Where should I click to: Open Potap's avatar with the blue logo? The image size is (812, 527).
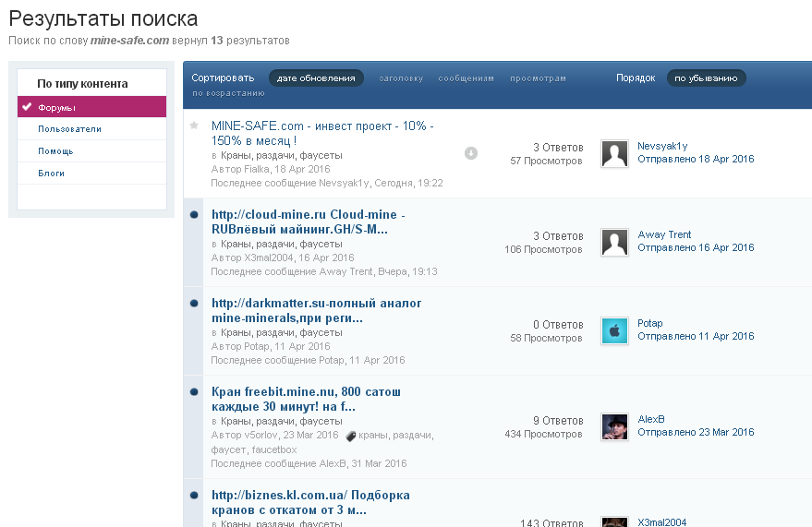tap(614, 331)
